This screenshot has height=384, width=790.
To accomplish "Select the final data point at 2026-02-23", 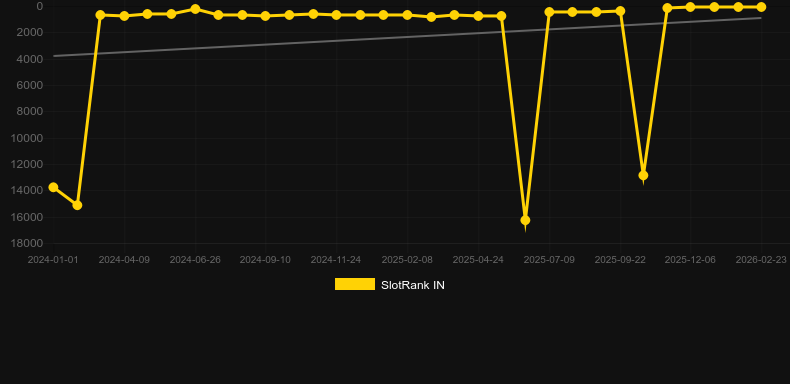I will [x=761, y=7].
